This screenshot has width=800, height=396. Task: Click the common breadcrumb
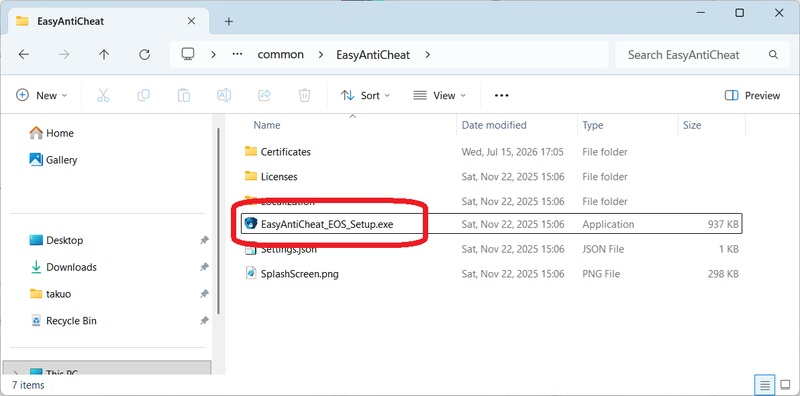280,55
